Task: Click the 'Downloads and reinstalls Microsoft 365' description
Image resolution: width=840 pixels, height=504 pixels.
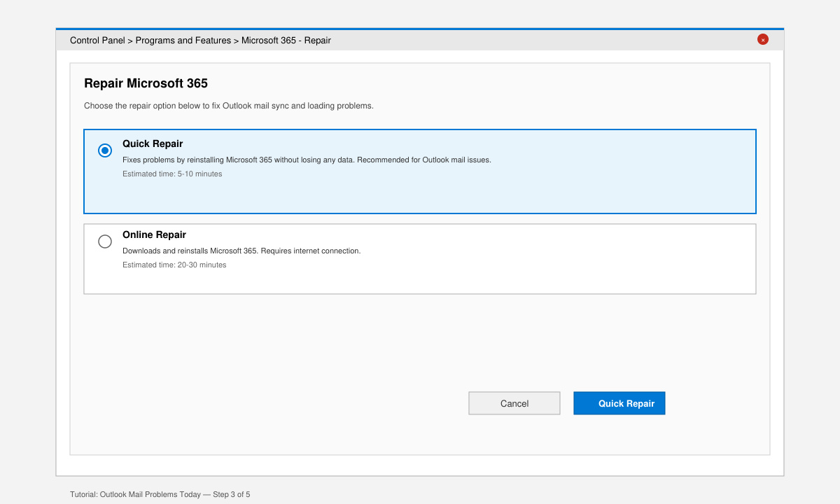Action: point(241,251)
